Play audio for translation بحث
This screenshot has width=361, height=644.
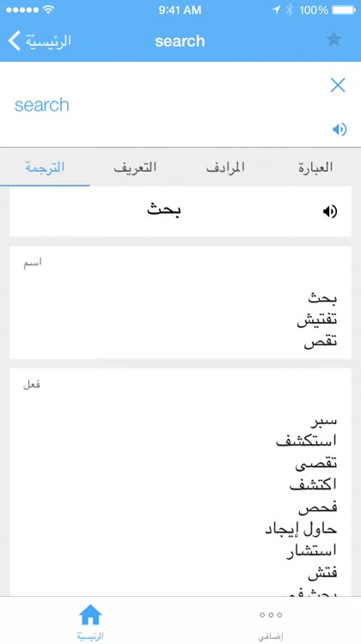tap(330, 211)
